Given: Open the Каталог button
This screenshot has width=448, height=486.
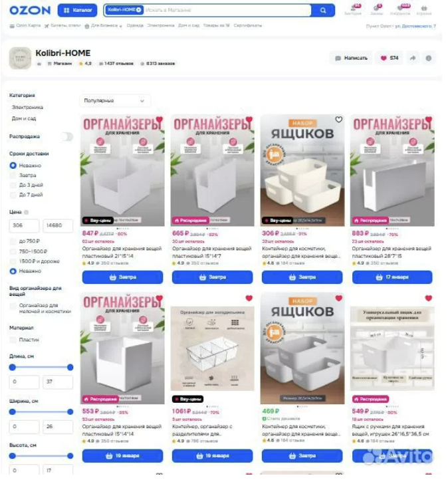Looking at the screenshot, I should [x=78, y=10].
